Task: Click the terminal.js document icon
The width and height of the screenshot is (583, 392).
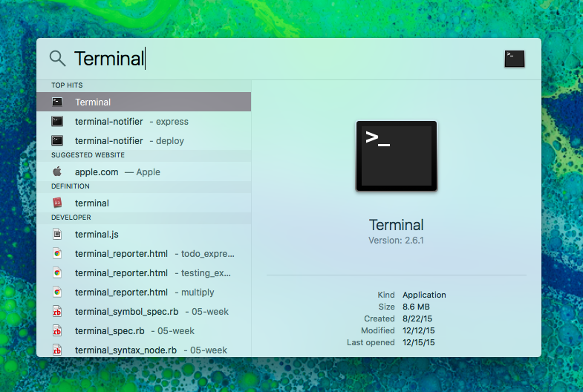Action: coord(57,234)
